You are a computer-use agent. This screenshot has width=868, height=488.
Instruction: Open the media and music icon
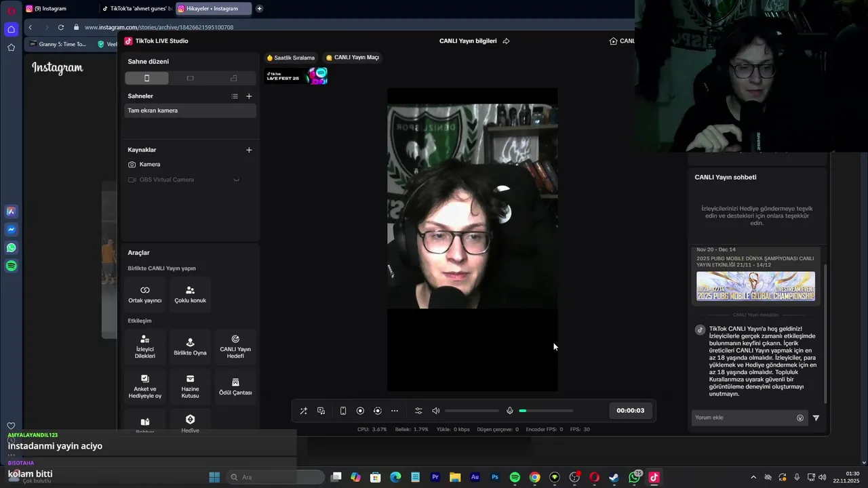point(321,411)
